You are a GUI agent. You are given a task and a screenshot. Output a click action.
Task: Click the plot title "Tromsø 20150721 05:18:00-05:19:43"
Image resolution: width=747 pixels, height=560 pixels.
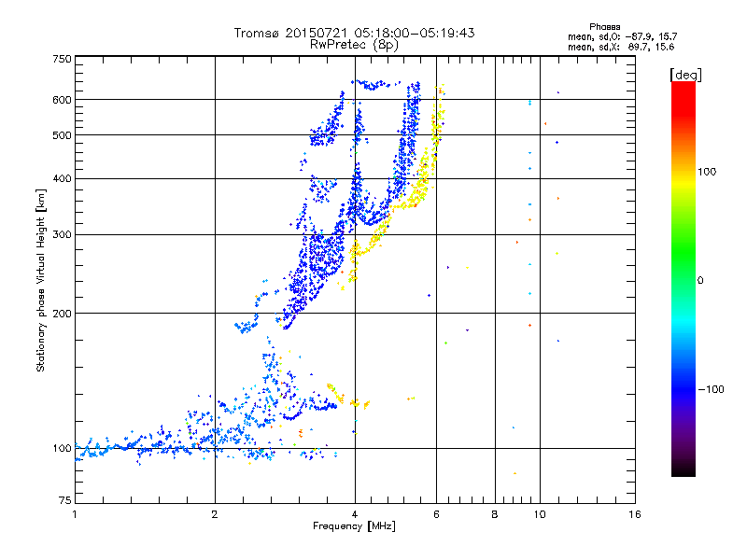[354, 33]
